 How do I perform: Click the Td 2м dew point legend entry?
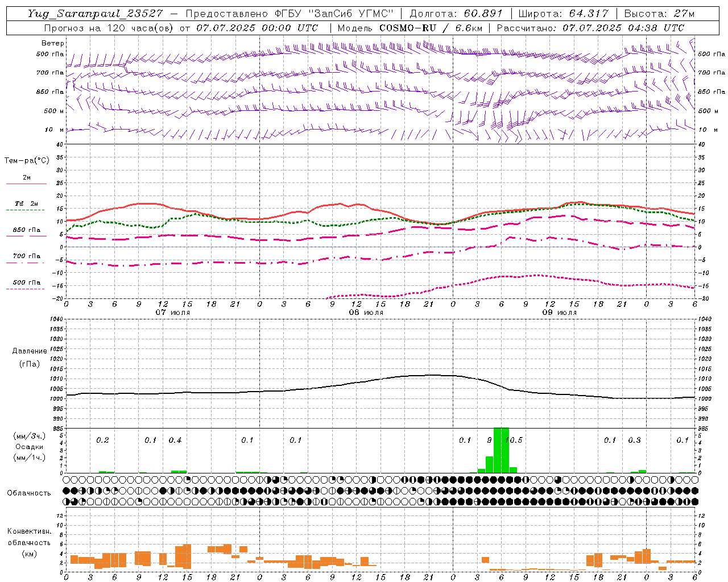(26, 203)
